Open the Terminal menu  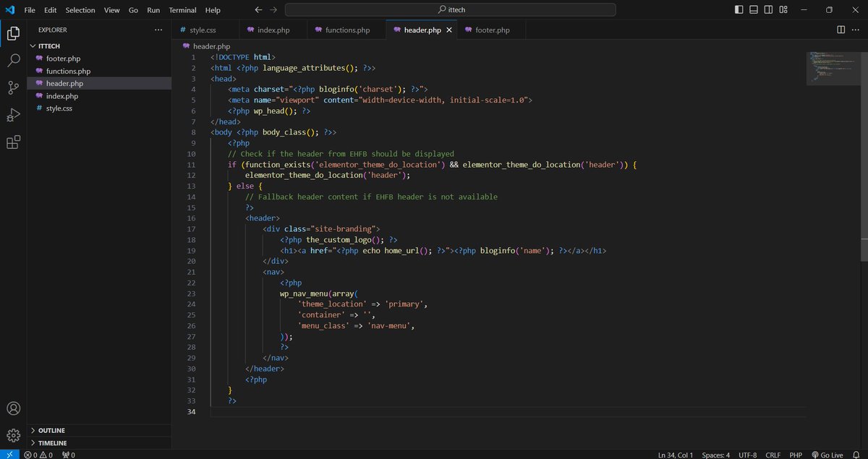[182, 10]
